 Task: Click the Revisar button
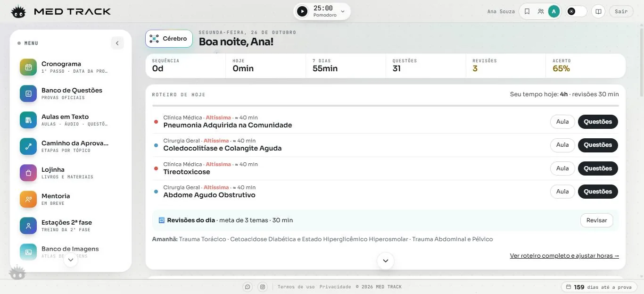tap(596, 220)
